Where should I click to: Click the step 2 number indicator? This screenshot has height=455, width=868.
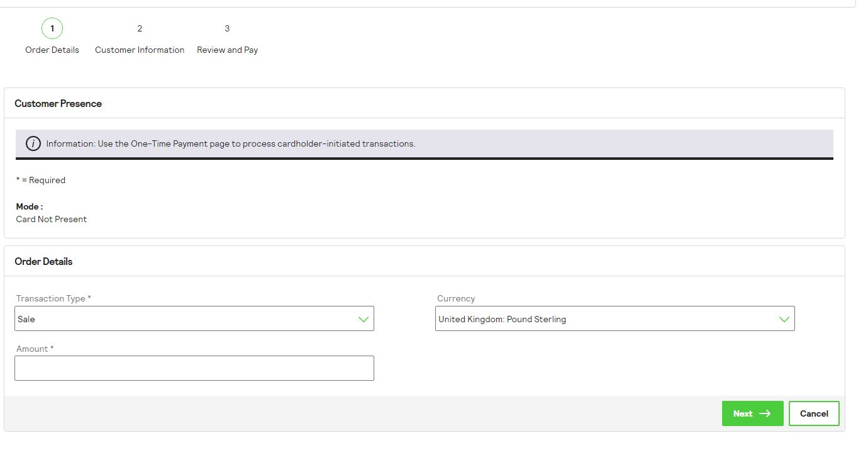(x=139, y=28)
